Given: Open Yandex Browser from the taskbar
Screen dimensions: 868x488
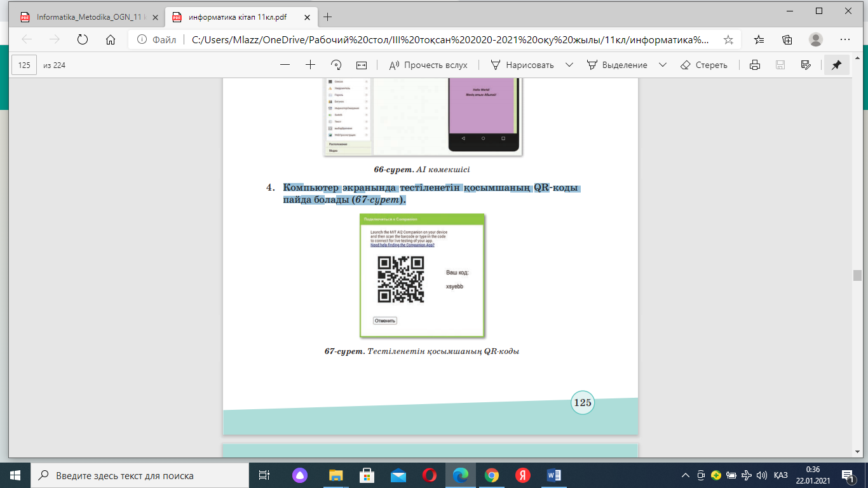Looking at the screenshot, I should (522, 475).
